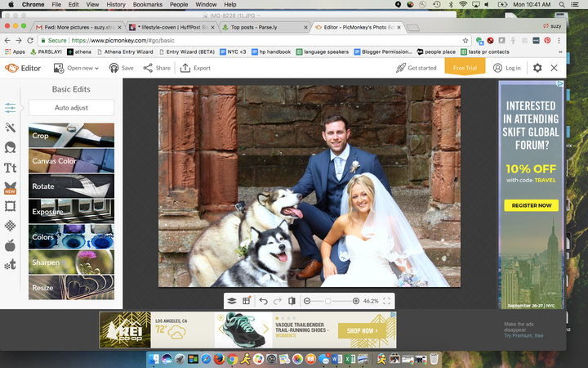588x368 pixels.
Task: Open the Exposure edit option
Action: click(x=71, y=211)
